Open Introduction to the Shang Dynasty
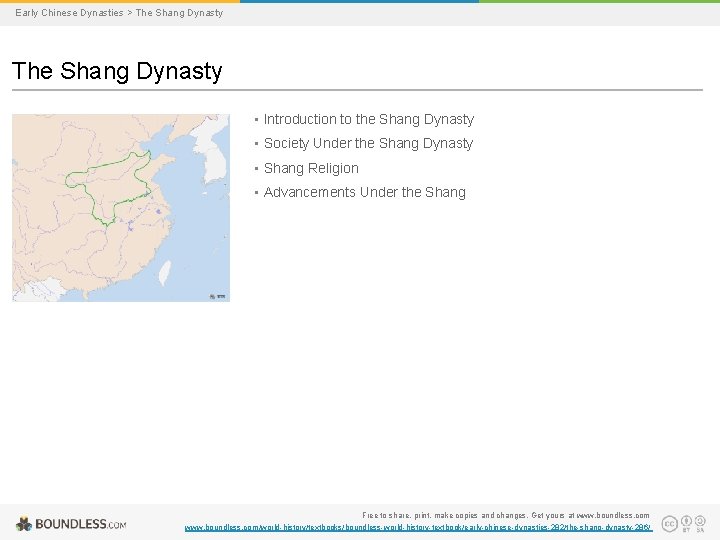 click(369, 119)
